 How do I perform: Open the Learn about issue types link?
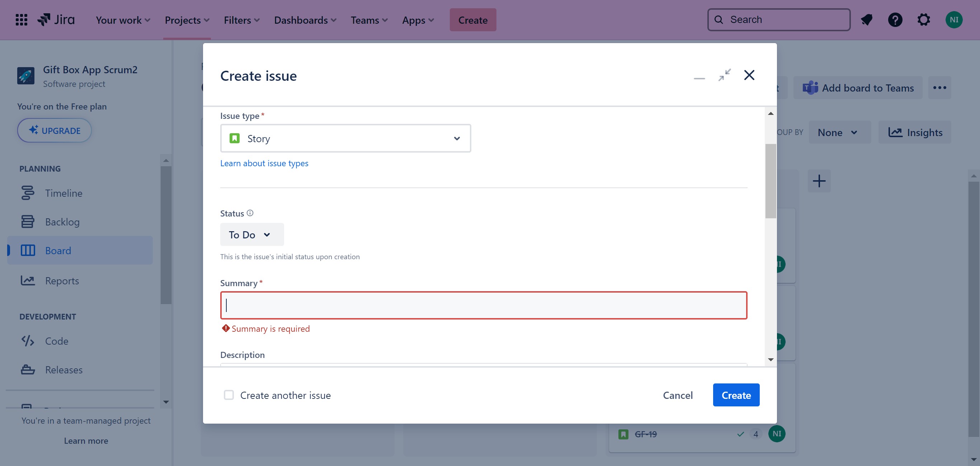(264, 163)
